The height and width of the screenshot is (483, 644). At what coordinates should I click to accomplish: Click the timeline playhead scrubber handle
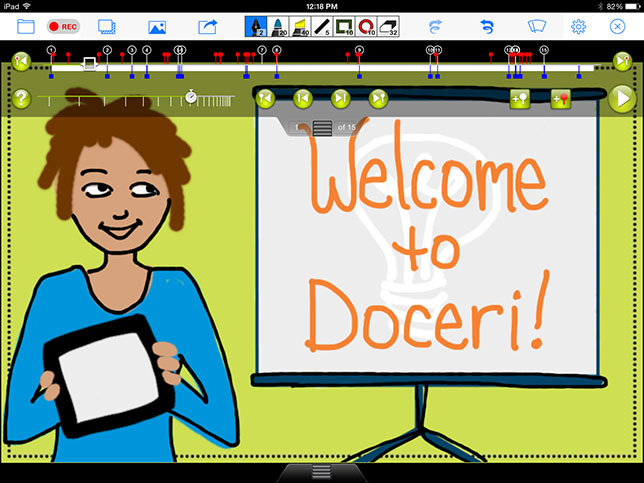[x=90, y=64]
